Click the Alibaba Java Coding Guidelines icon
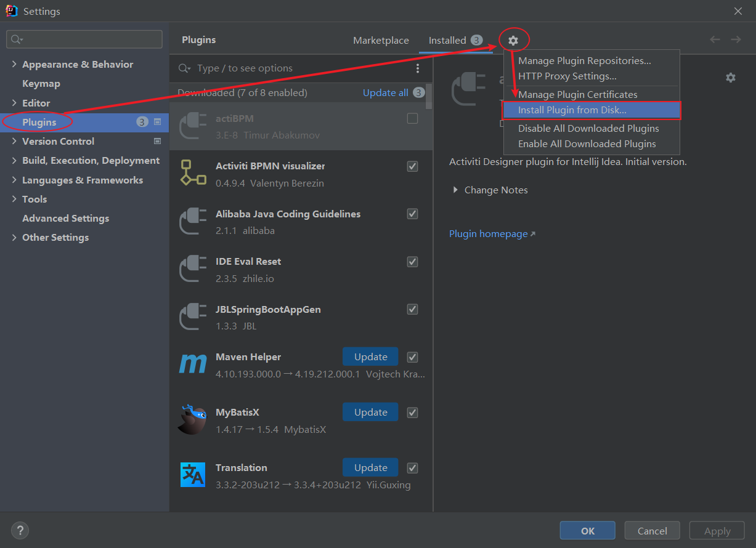This screenshot has width=756, height=548. point(192,221)
